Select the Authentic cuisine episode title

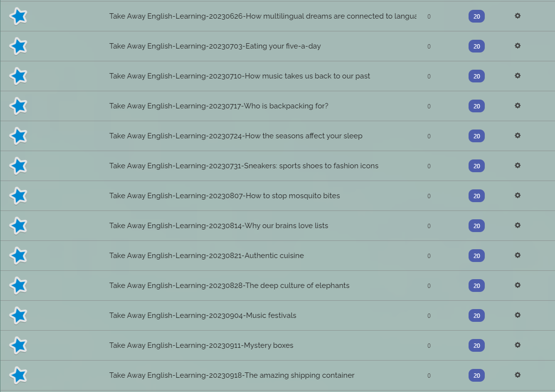click(206, 256)
